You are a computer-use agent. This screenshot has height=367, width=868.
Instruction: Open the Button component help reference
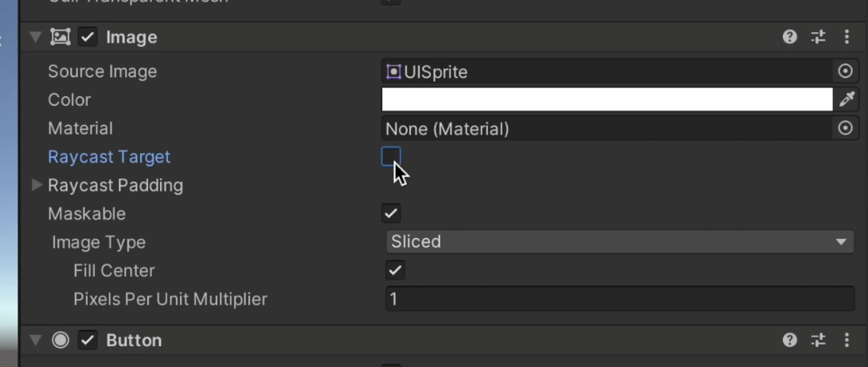(x=789, y=340)
